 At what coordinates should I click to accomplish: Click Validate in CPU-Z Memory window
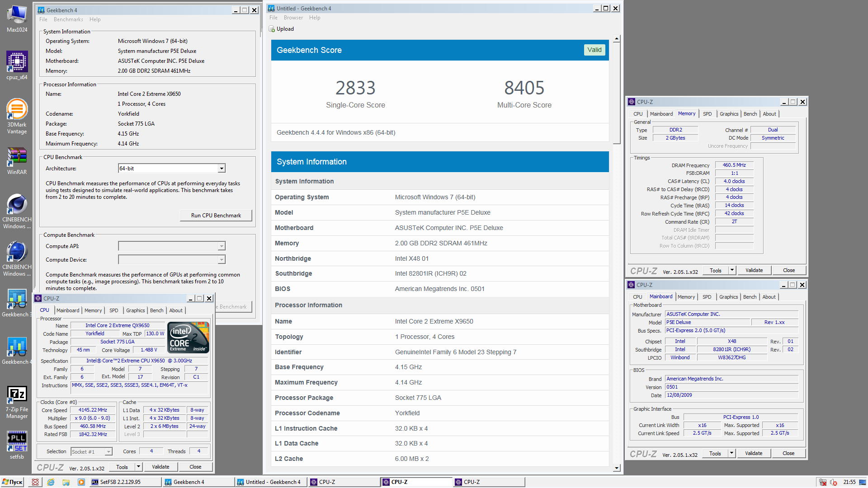click(x=754, y=270)
